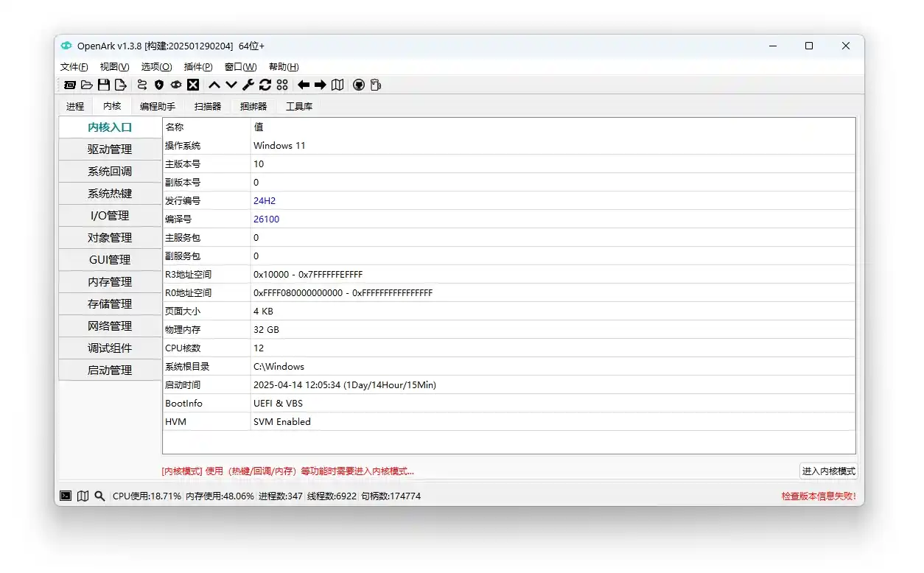Click the 进入内核模式 button
924x573 pixels.
click(x=829, y=471)
